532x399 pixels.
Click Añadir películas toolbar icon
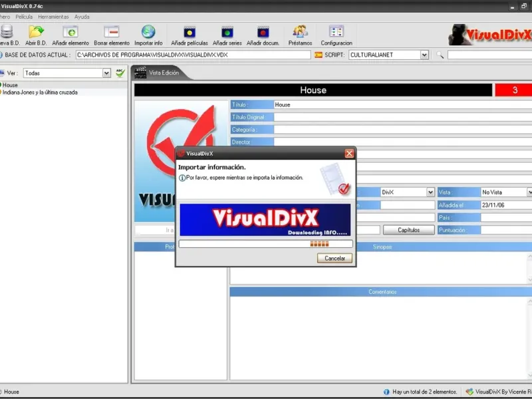tap(190, 32)
